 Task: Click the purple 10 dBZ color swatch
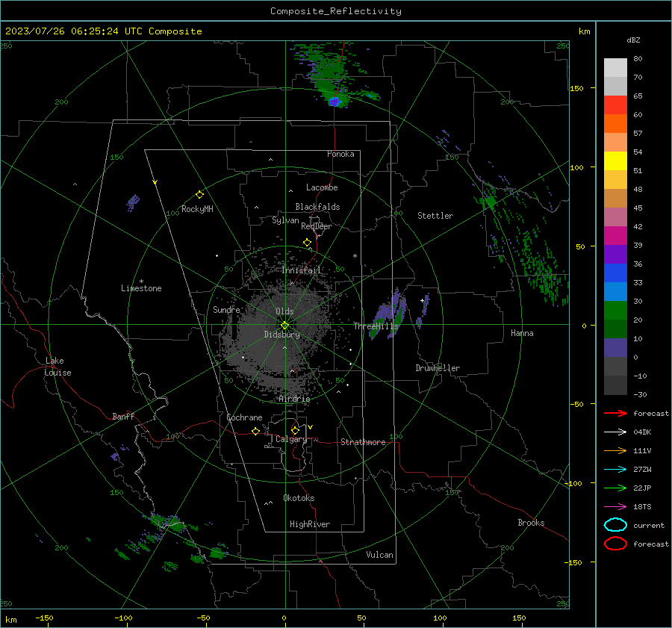[x=615, y=347]
